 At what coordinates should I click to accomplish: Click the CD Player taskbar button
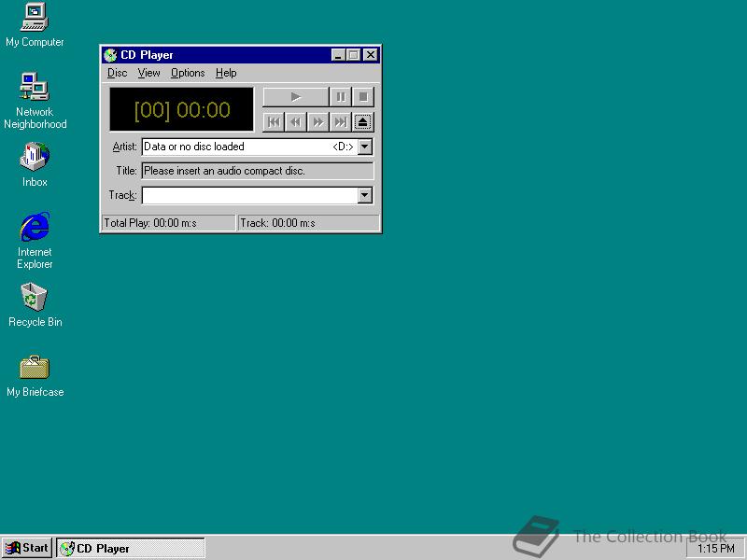coord(131,548)
